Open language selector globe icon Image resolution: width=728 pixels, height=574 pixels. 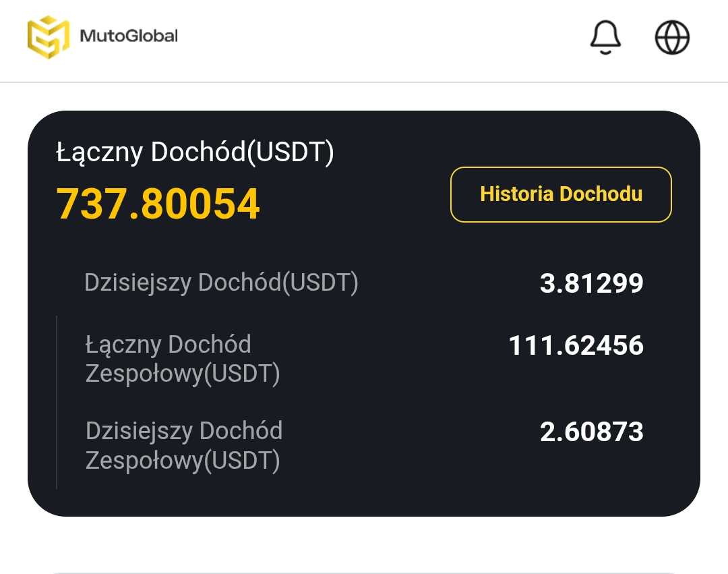[x=672, y=36]
